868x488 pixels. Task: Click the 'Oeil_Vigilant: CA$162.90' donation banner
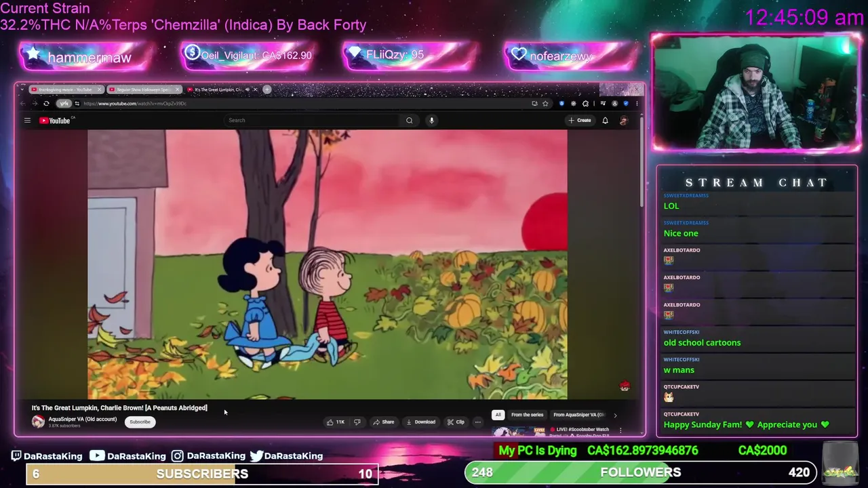click(x=248, y=56)
